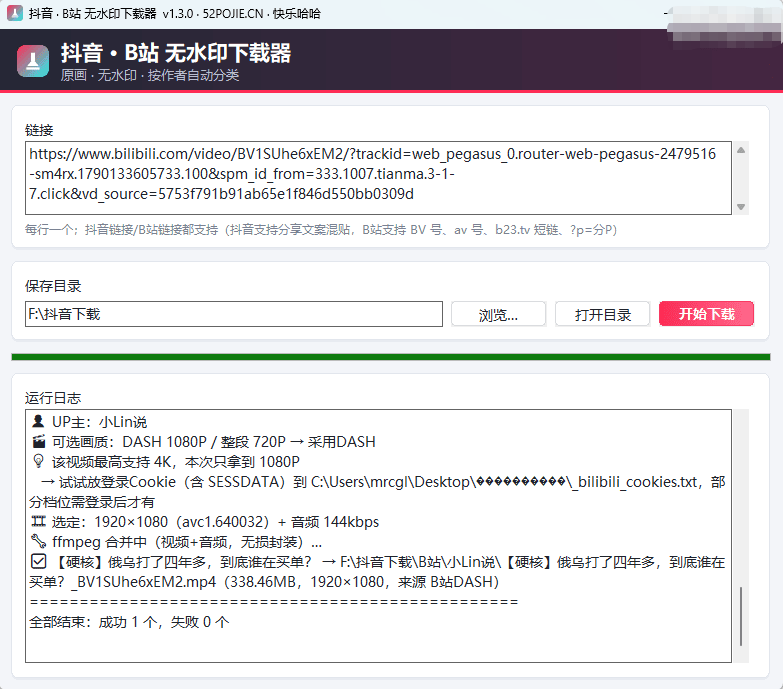The height and width of the screenshot is (689, 783).
Task: Click the 运行日志 log scrollbar thumb
Action: [x=741, y=616]
